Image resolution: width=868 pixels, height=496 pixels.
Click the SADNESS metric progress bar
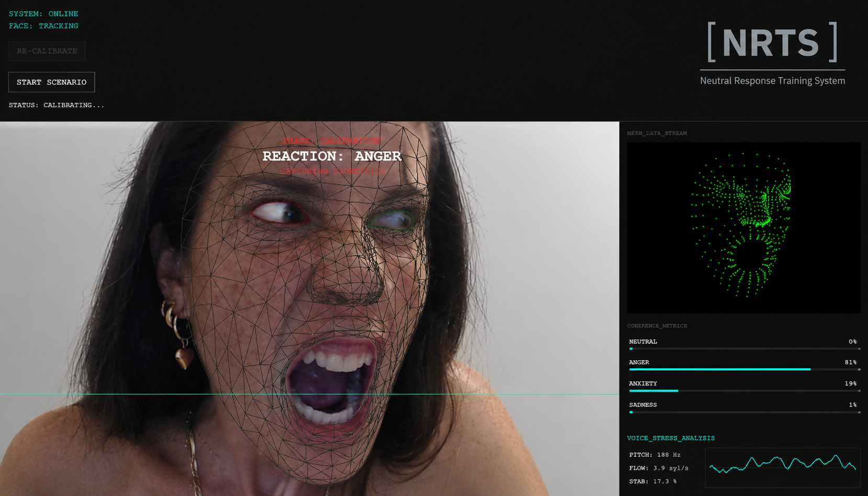click(x=745, y=412)
